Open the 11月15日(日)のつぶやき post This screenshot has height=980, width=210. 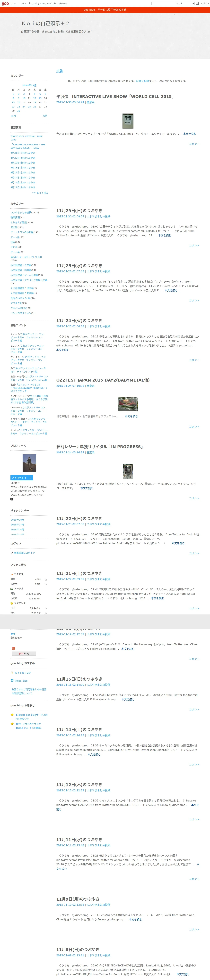click(79, 679)
